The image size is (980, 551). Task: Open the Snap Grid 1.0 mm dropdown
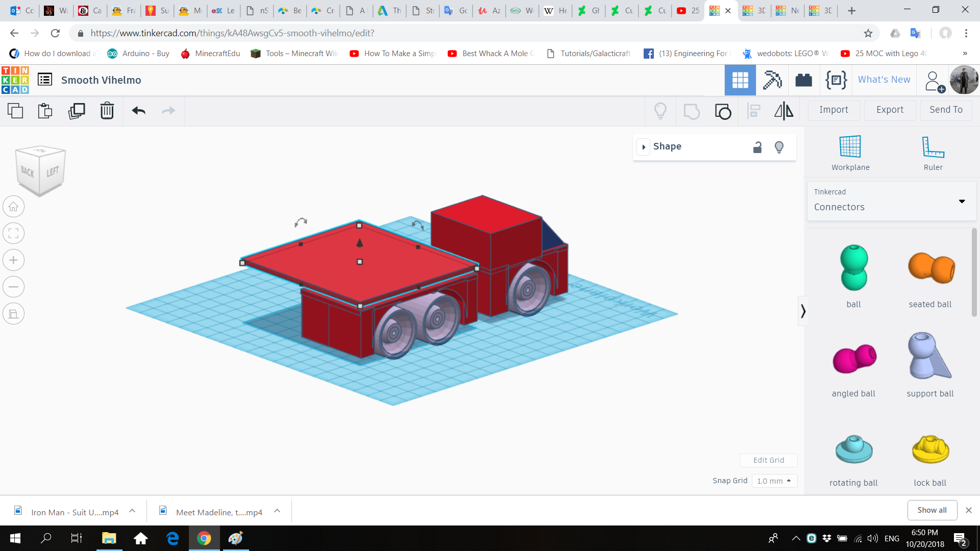tap(774, 481)
